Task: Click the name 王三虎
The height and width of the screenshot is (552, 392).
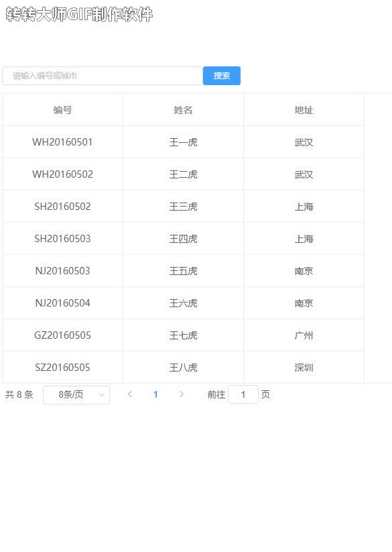Action: click(x=183, y=207)
